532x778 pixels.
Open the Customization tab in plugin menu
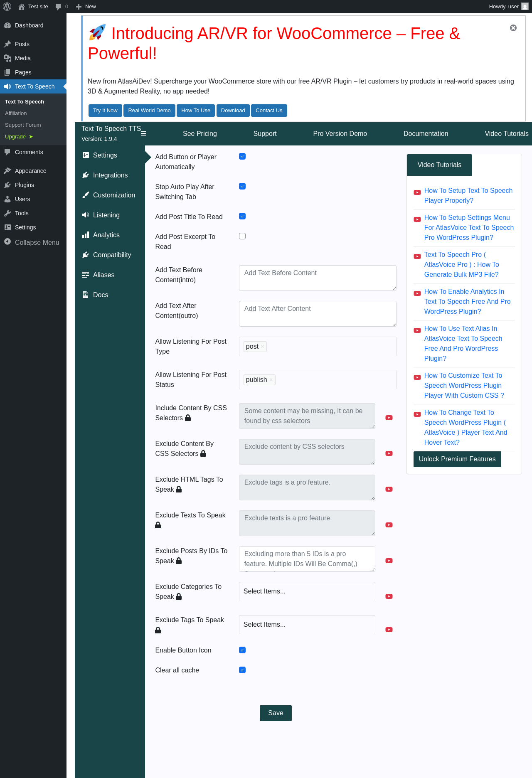[110, 195]
